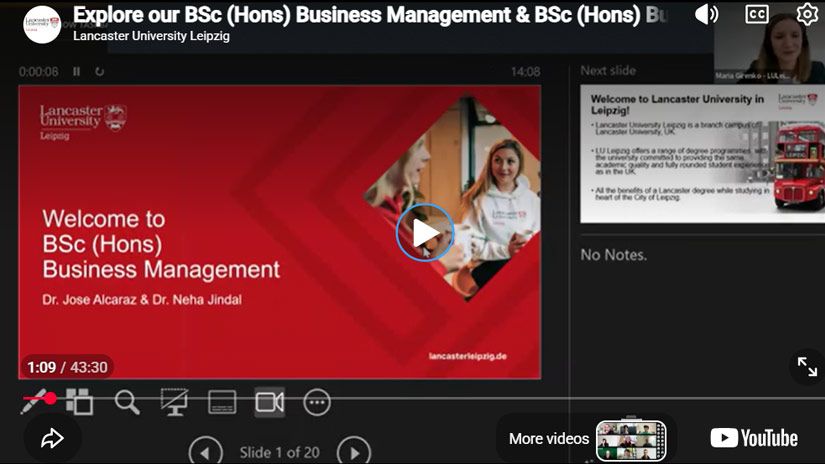
Task: Toggle the camera icon in presenter toolbar
Action: coord(270,402)
